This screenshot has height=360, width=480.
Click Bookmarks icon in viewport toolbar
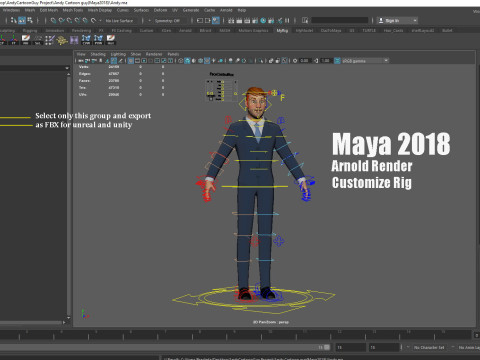[101, 61]
